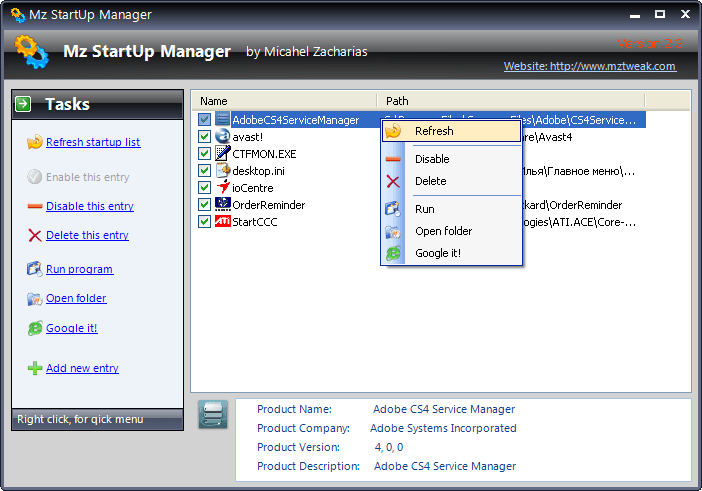Uncheck the OrderReminder checkbox
Viewport: 702px width, 491px height.
204,204
